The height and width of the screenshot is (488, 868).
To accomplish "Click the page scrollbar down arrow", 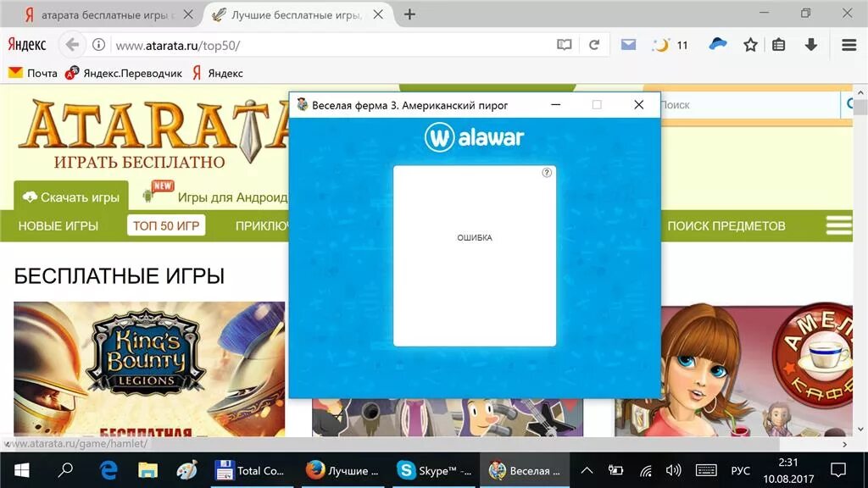I will point(860,430).
